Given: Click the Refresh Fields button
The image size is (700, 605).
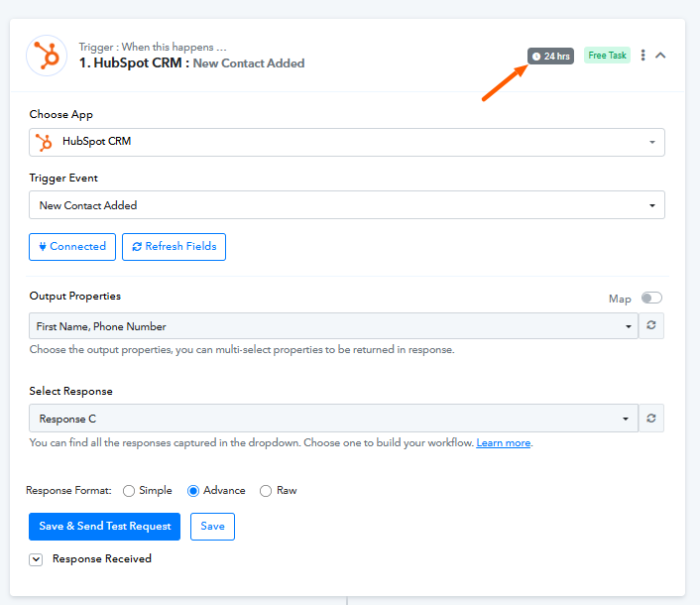Looking at the screenshot, I should pos(174,247).
